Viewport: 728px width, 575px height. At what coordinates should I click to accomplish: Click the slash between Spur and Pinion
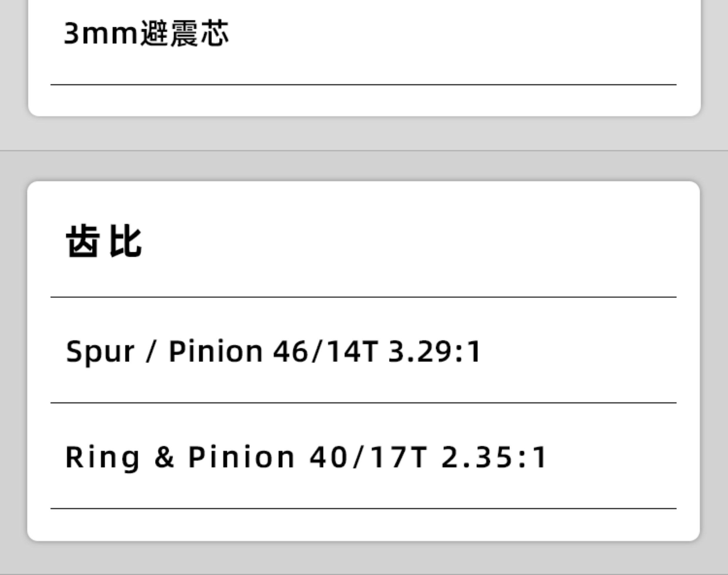pos(151,352)
